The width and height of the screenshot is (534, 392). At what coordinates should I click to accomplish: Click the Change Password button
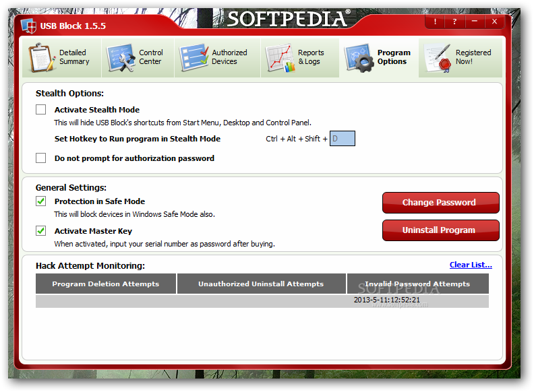click(x=441, y=203)
